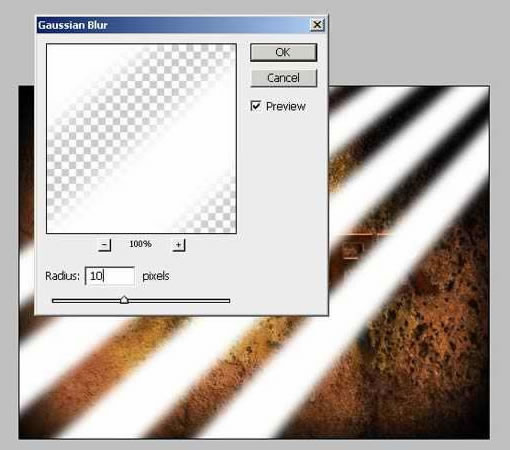
Task: Click inside the Radius input field
Action: pos(110,276)
